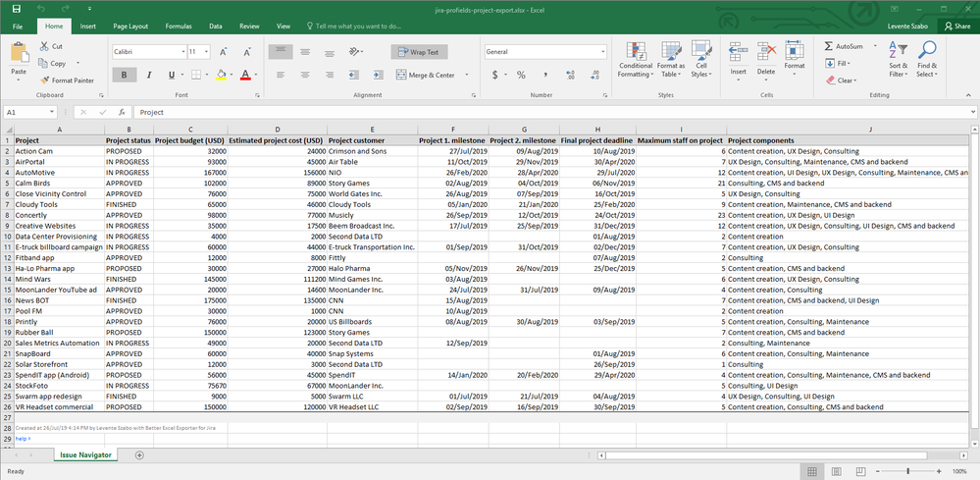This screenshot has width=980, height=480.
Task: Click the Save icon in quick access toolbar
Action: coord(17,9)
